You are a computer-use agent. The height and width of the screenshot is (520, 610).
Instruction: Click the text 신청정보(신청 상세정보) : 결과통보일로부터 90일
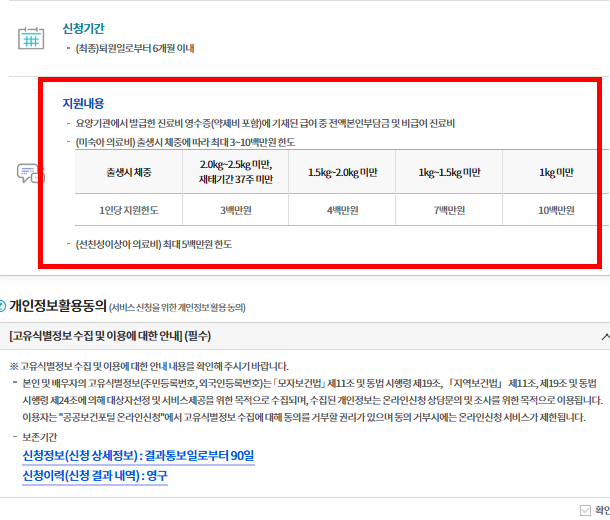click(138, 455)
